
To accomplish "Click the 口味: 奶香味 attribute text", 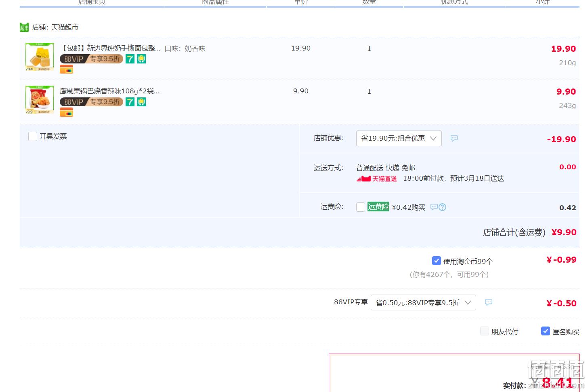I will tap(185, 48).
